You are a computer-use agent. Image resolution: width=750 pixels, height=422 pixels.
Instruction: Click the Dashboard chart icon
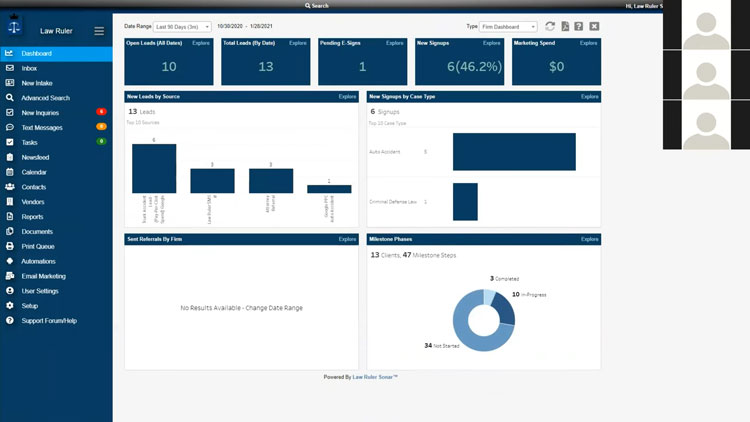coord(10,53)
